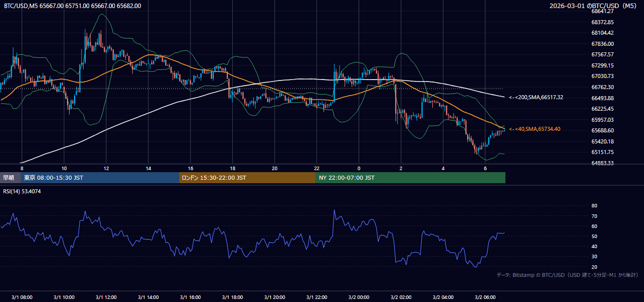Click price axis value 67567.57
Screen dimensions: 644x302
(x=602, y=54)
